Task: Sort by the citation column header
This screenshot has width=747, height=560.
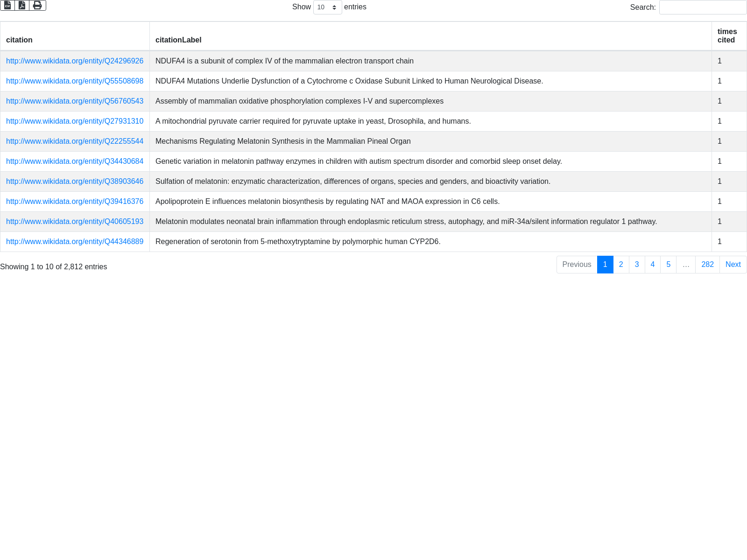Action: [19, 40]
